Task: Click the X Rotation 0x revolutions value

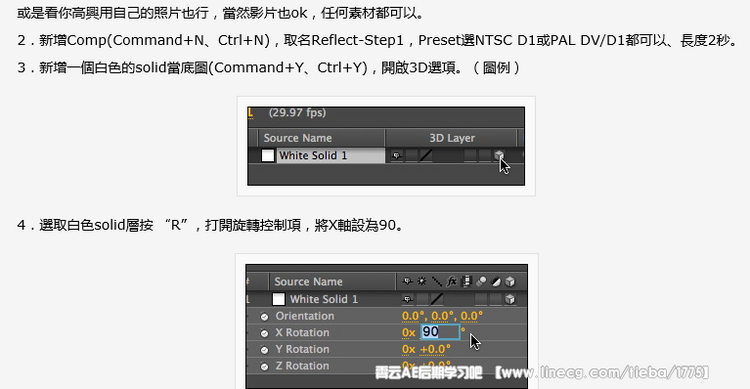Action: (408, 333)
